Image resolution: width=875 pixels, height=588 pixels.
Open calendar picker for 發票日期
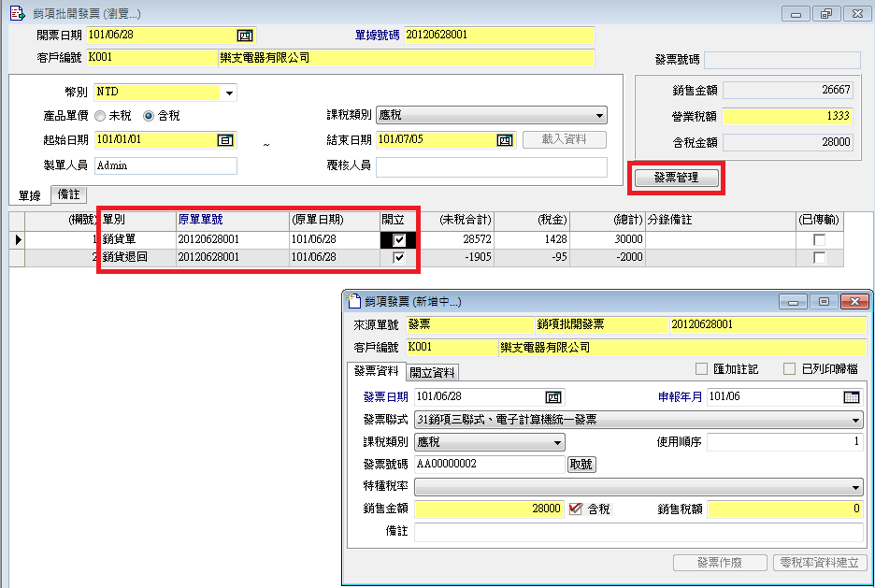point(553,397)
